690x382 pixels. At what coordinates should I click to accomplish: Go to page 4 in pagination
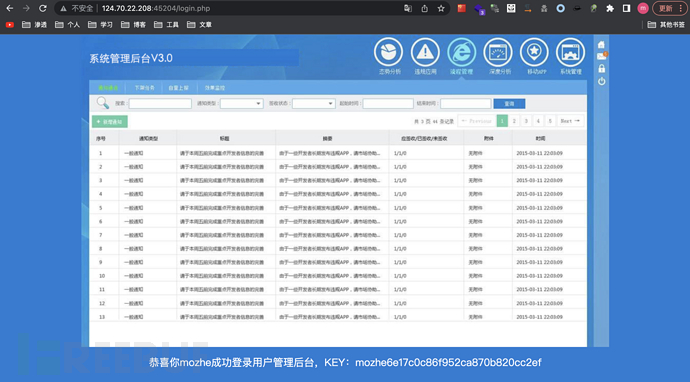click(x=538, y=121)
